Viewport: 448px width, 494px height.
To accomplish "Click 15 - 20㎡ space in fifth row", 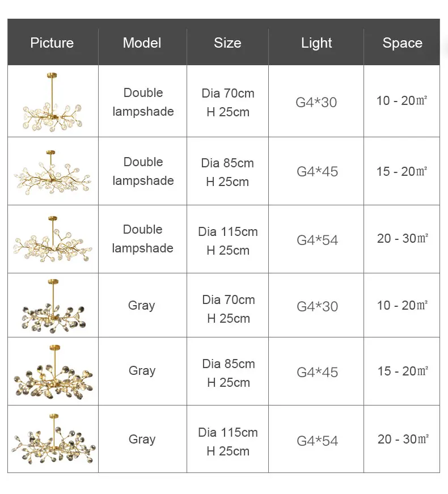I will [403, 371].
